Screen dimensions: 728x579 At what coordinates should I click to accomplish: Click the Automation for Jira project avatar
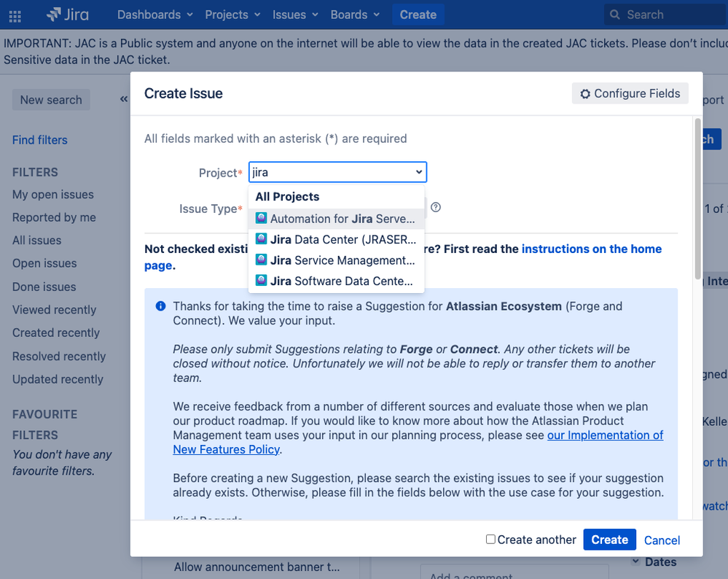tap(262, 218)
